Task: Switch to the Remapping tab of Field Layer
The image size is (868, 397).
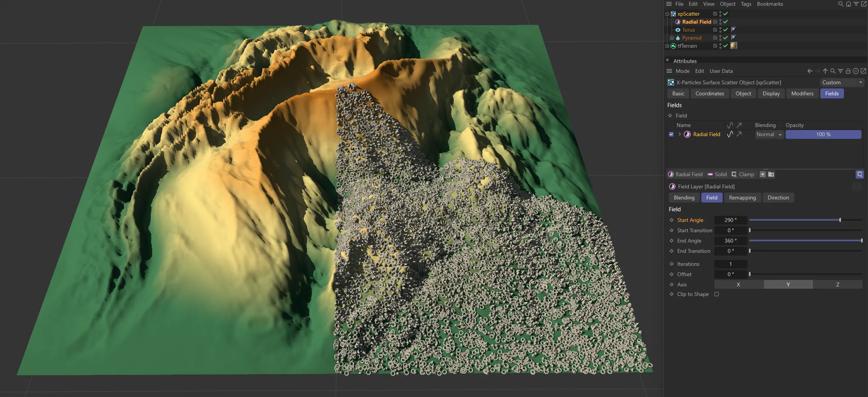Action: [x=742, y=198]
